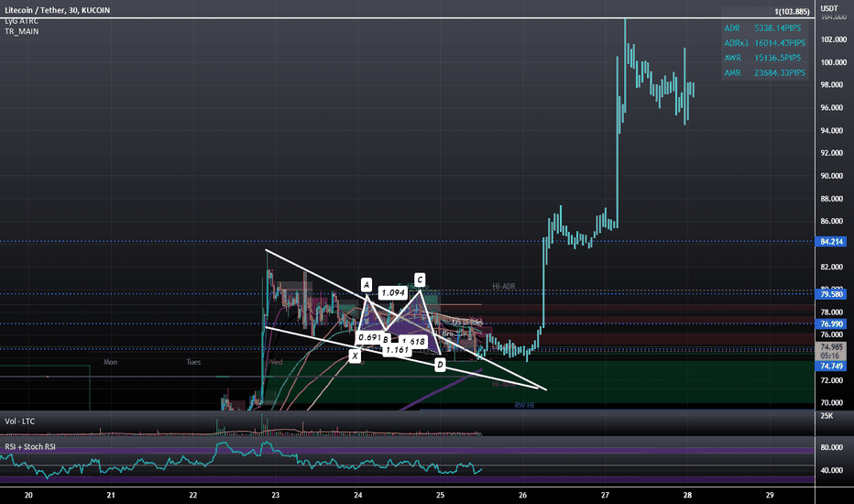Click the Mon day label
The image size is (854, 504).
click(x=111, y=362)
